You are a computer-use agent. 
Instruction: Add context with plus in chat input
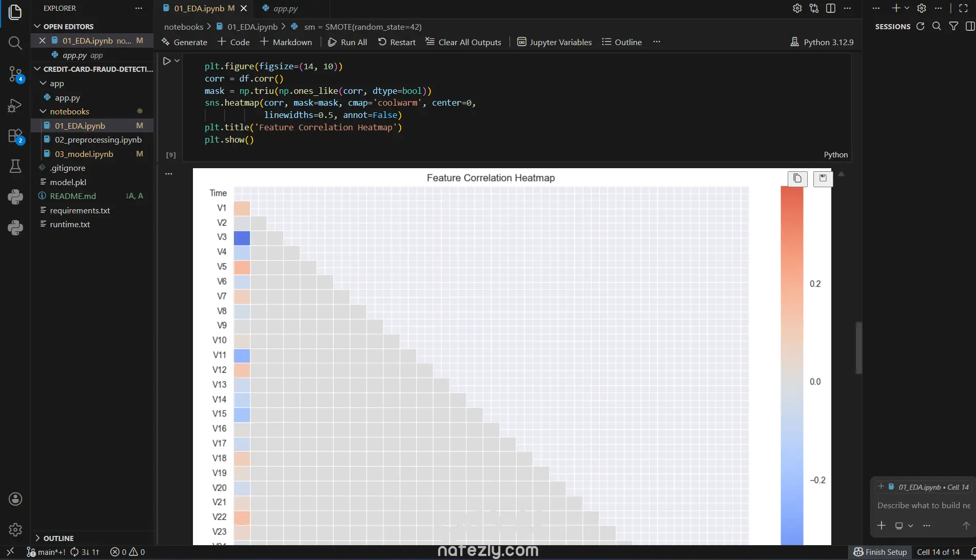pyautogui.click(x=881, y=526)
